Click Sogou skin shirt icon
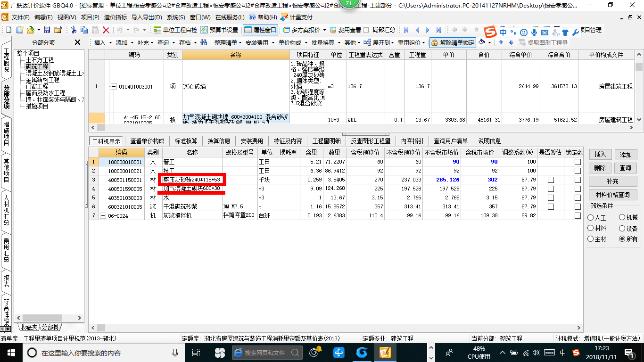Image resolution: width=644 pixels, height=362 pixels. tap(565, 33)
